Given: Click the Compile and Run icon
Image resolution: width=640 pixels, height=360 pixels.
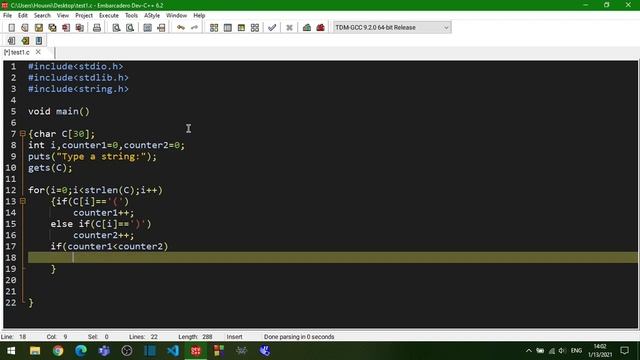Looking at the screenshot, I should click(x=241, y=28).
